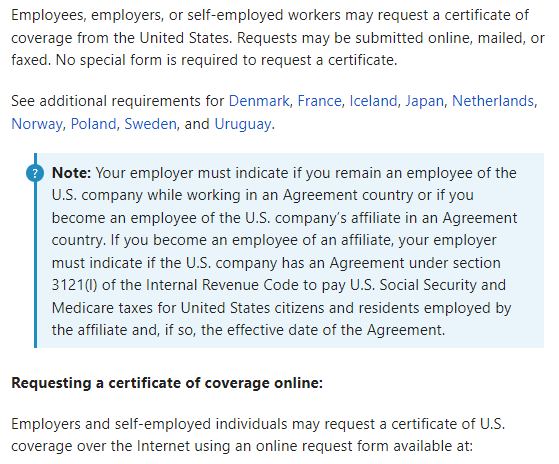Click the "Employers and self-employed individuals" paragraph
The image size is (559, 464).
click(x=258, y=435)
